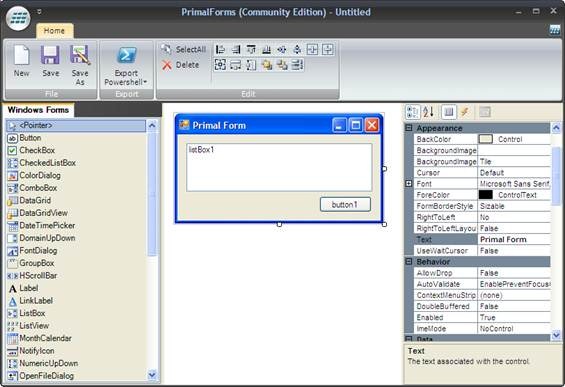This screenshot has width=565, height=387.
Task: Select the AllowDrop property row
Action: (482, 273)
